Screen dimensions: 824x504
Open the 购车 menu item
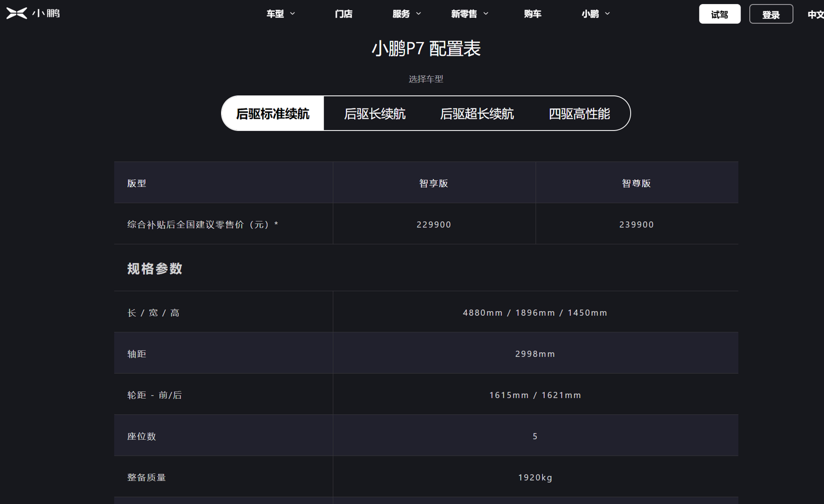coord(533,14)
